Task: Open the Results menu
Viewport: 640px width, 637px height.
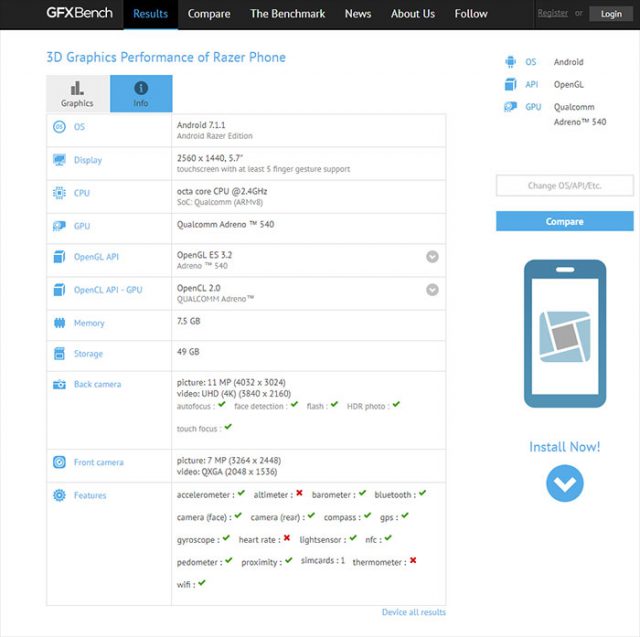Action: coord(151,14)
